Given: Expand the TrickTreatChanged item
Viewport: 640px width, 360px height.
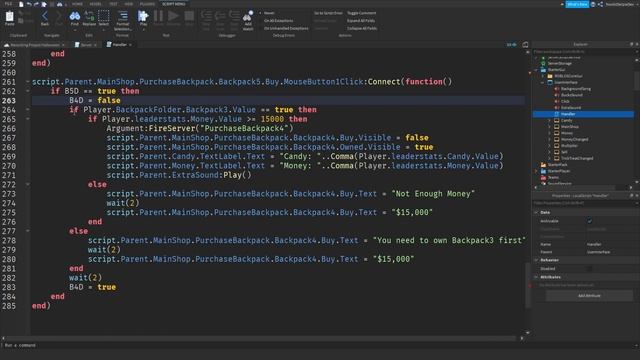Looking at the screenshot, I should pyautogui.click(x=549, y=158).
